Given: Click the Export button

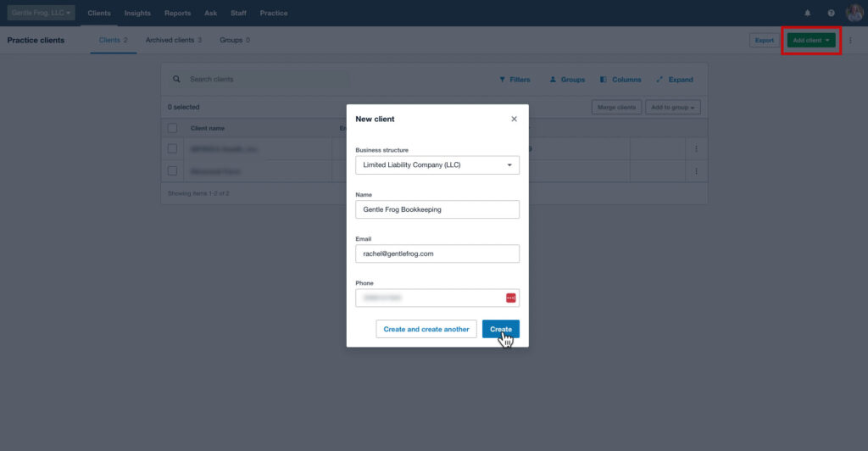Looking at the screenshot, I should (x=764, y=40).
